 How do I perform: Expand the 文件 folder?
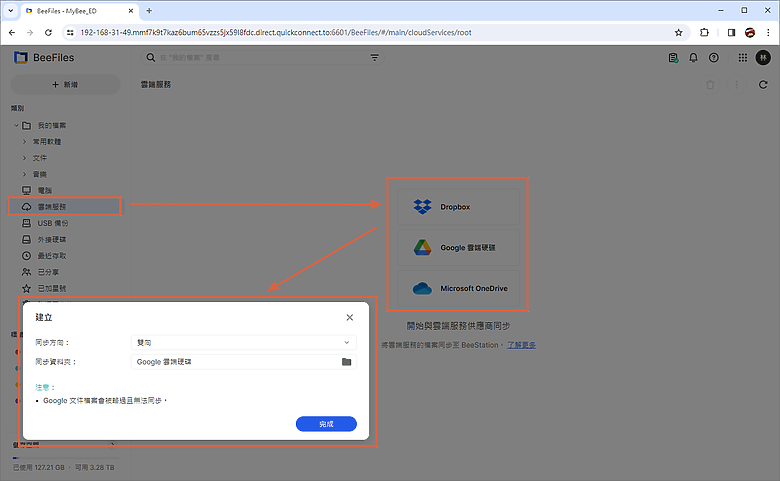24,158
